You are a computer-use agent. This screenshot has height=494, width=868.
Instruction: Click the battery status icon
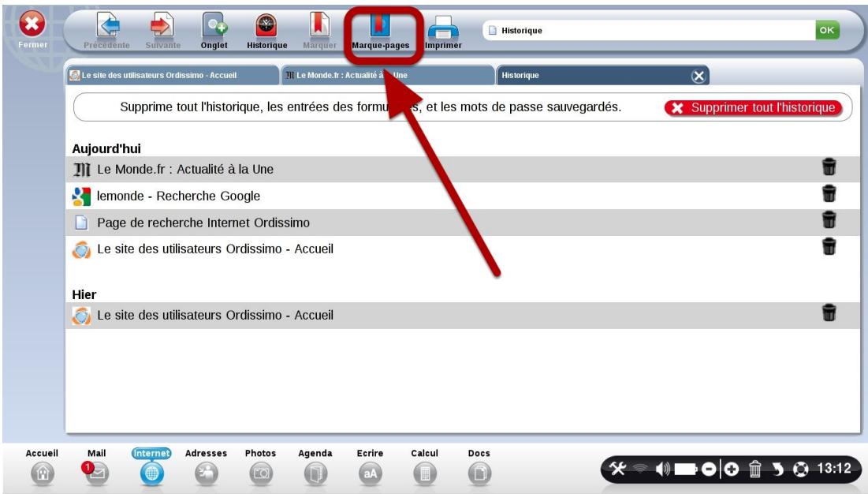tap(685, 469)
